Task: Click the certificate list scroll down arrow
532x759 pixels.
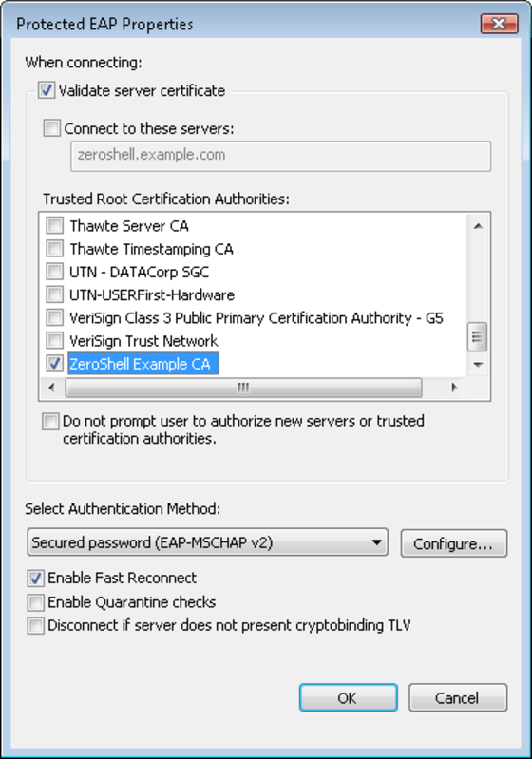Action: [x=478, y=365]
